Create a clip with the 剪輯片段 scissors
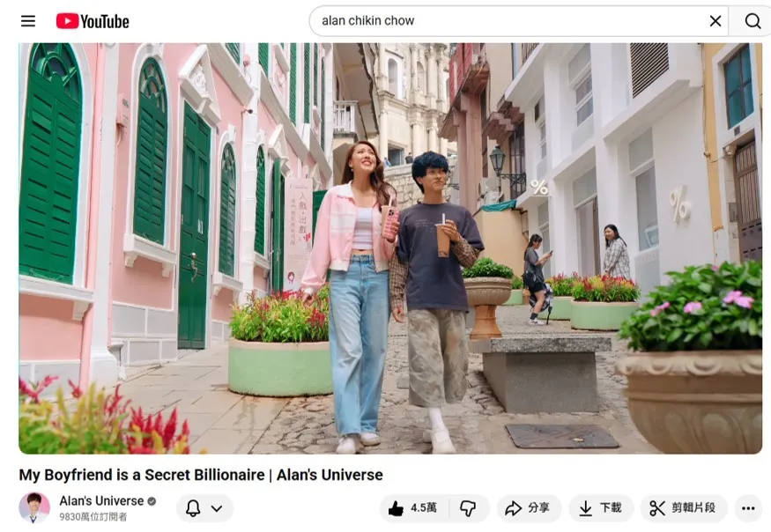Screen dimensions: 771x532 [683, 508]
